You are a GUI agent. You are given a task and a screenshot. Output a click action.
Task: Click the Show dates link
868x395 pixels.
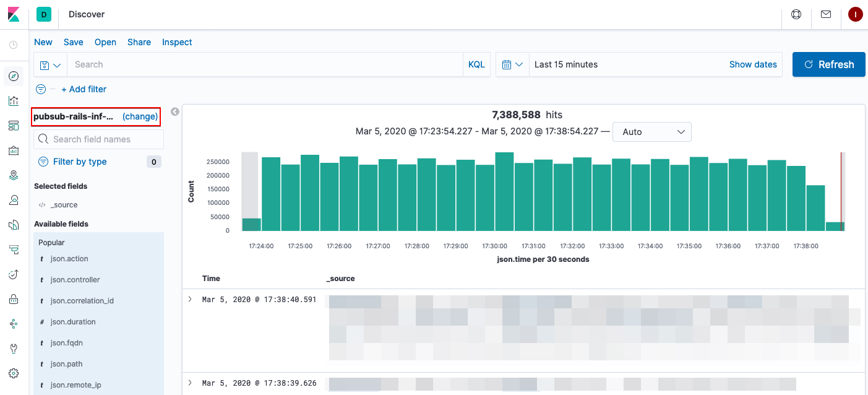coord(753,64)
